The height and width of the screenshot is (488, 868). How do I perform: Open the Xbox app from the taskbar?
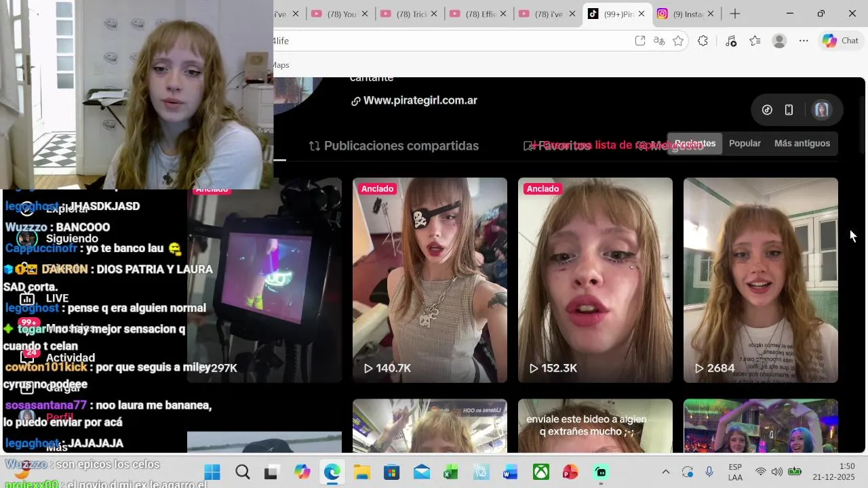(x=540, y=472)
